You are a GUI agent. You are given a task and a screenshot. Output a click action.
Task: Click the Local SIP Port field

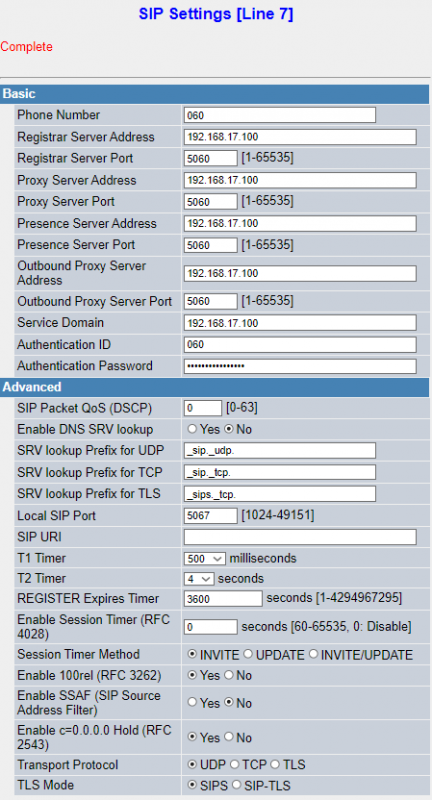coord(211,516)
